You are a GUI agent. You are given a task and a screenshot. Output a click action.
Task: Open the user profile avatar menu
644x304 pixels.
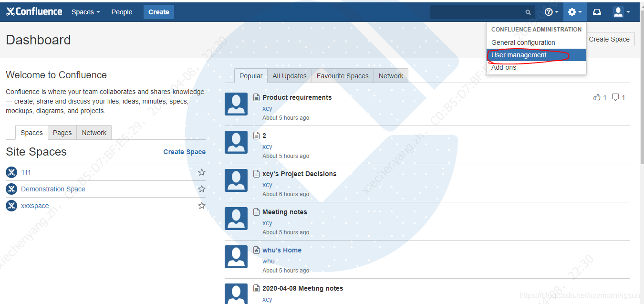click(622, 12)
